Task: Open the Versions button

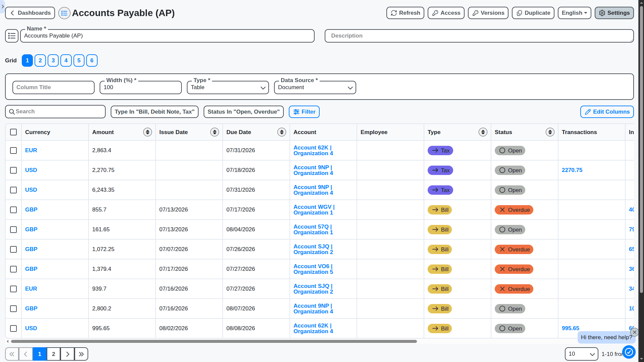Action: 488,13
